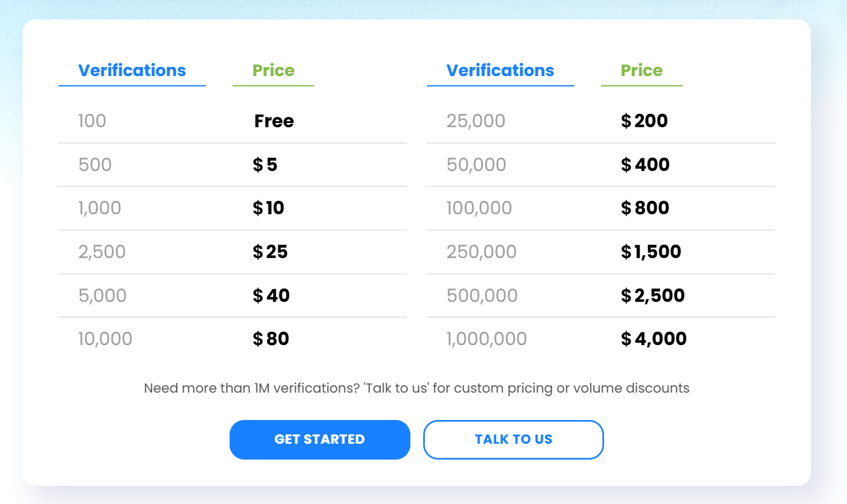847x504 pixels.
Task: Click the TALK TO US button
Action: [513, 439]
